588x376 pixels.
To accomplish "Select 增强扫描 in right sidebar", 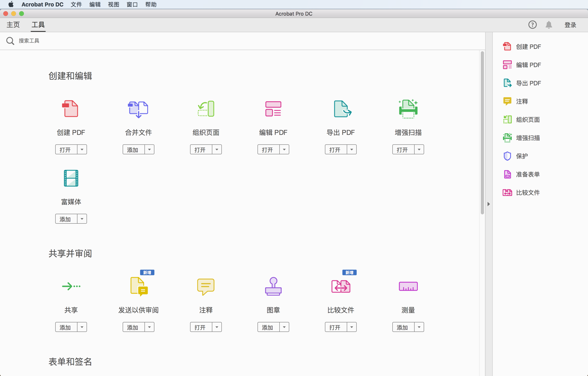I will pyautogui.click(x=521, y=138).
